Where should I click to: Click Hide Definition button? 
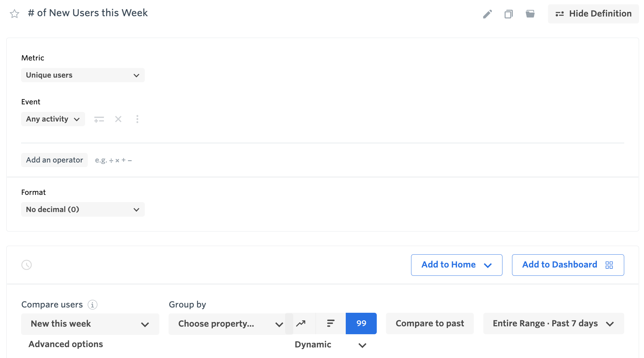[x=593, y=14]
